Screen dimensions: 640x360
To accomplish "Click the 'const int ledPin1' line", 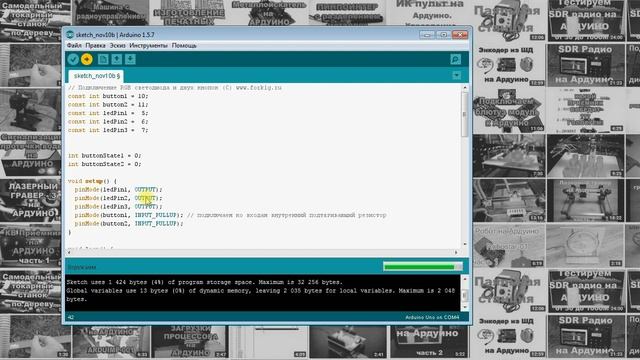I will pos(108,113).
